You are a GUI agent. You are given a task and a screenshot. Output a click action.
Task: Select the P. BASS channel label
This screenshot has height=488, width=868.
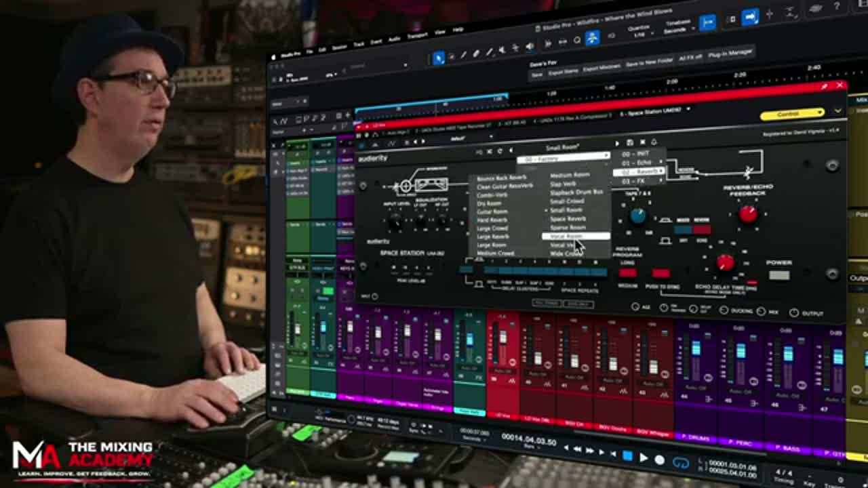(786, 449)
